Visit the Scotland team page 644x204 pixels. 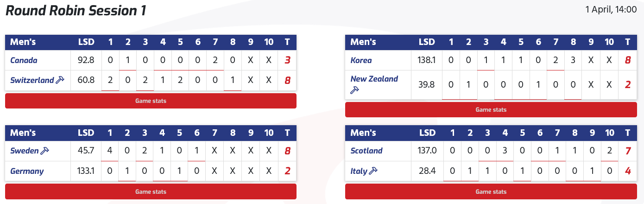[366, 151]
